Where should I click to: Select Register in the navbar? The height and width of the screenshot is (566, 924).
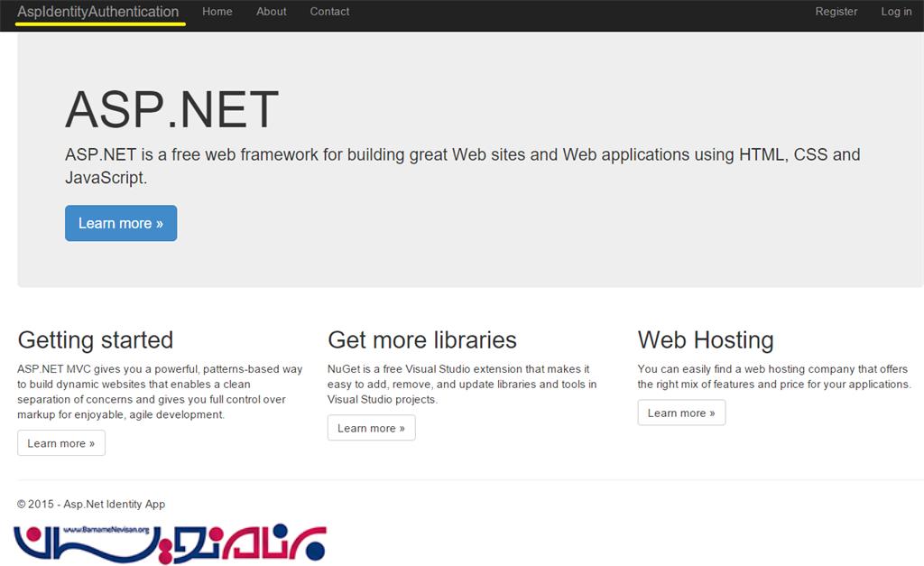[836, 12]
